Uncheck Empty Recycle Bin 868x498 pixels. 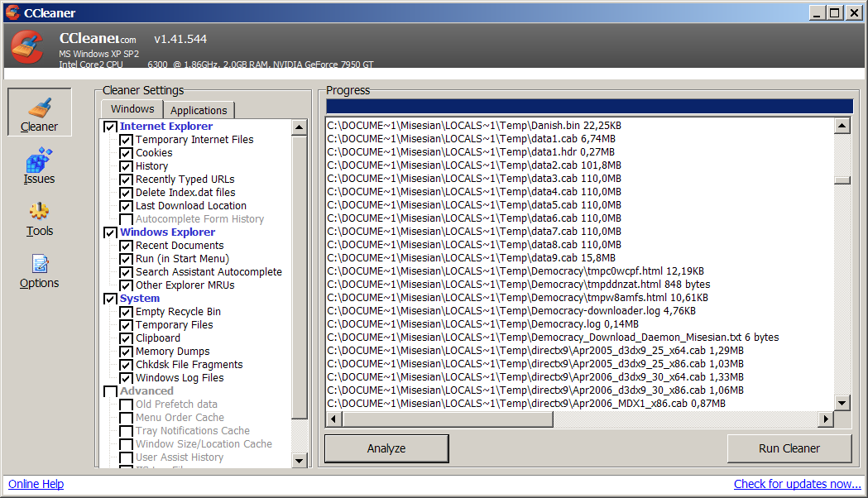click(x=127, y=312)
